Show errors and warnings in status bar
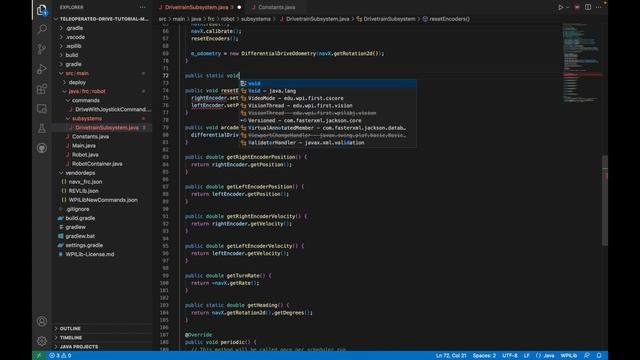The height and width of the screenshot is (360, 640). click(x=60, y=356)
